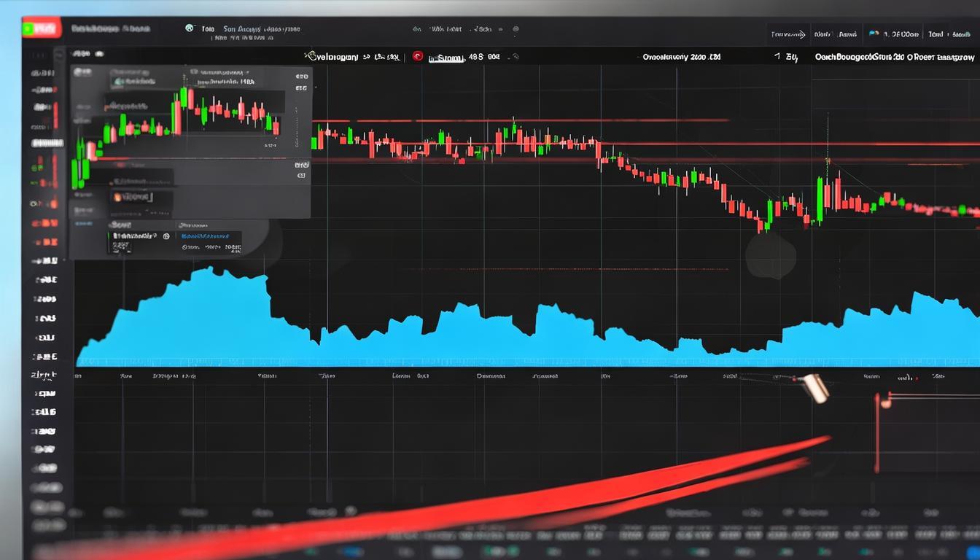Click the red circle icon in chart header

[x=418, y=56]
